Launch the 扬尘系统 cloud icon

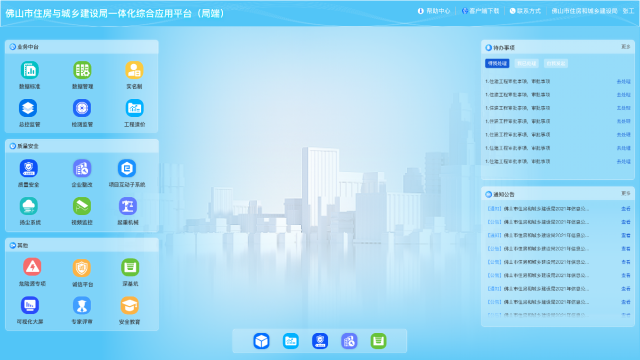[x=29, y=206]
